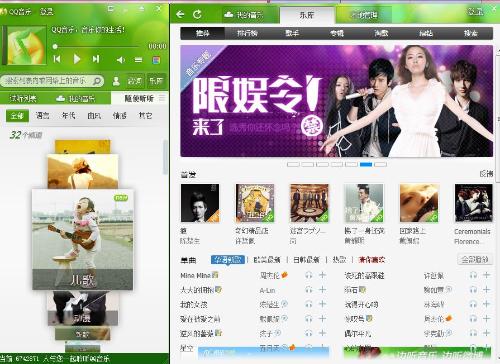
Task: Open the colorful skin icon in player
Action: (x=156, y=60)
